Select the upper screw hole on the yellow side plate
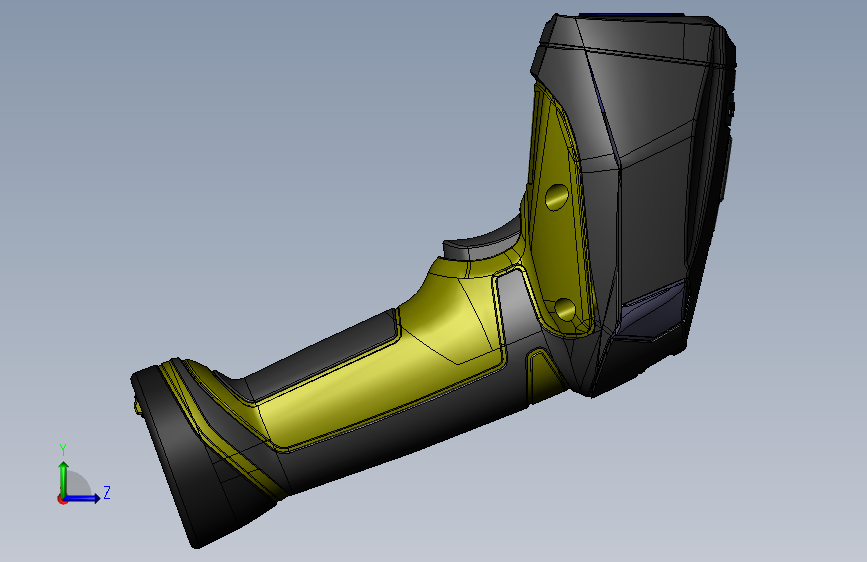Screen dimensions: 867x562 (557, 197)
